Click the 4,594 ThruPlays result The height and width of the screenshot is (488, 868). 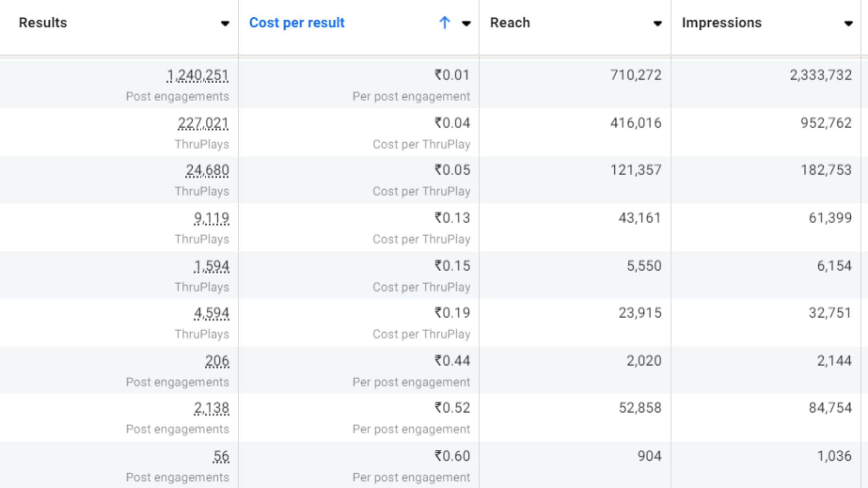(x=211, y=313)
